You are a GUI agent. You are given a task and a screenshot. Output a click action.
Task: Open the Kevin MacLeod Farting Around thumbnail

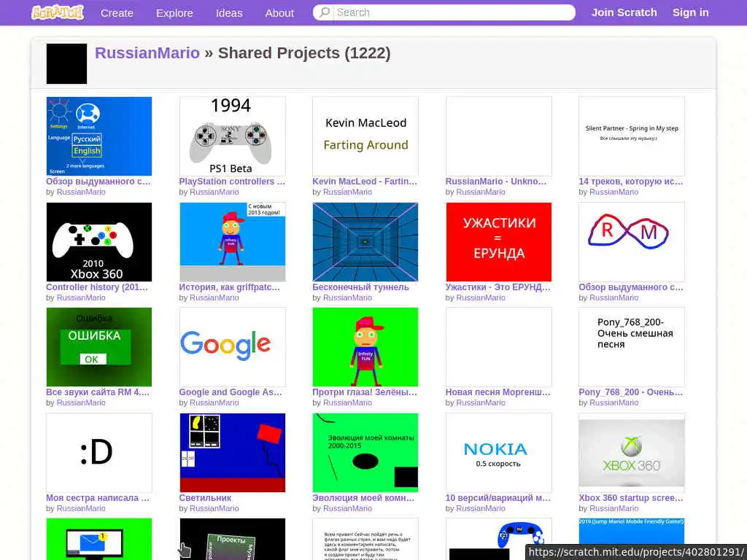[x=365, y=136]
